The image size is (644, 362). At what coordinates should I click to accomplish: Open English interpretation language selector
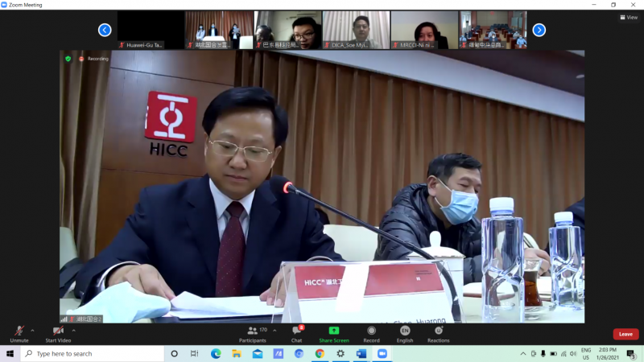(x=405, y=331)
